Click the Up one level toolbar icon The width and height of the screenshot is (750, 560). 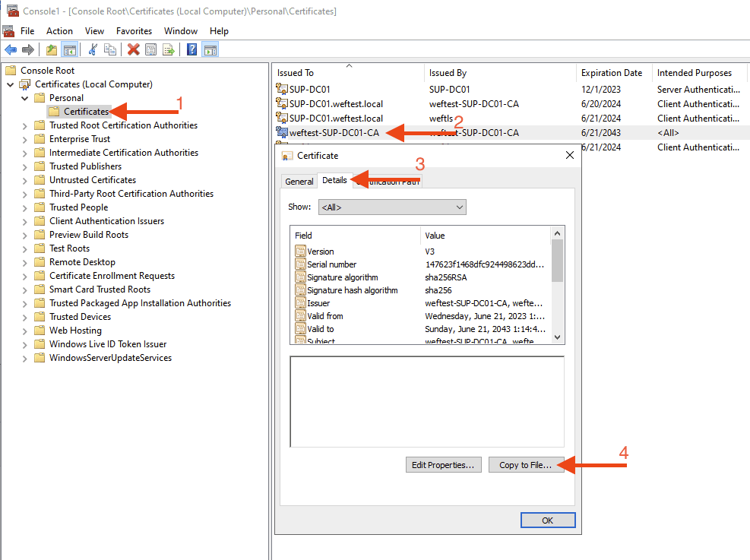(52, 49)
